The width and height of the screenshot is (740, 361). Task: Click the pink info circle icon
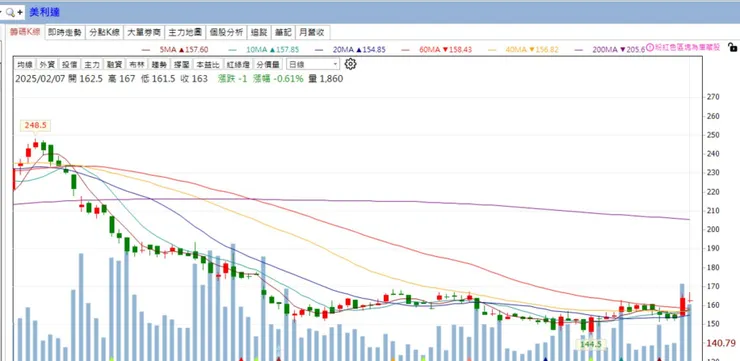tap(649, 47)
